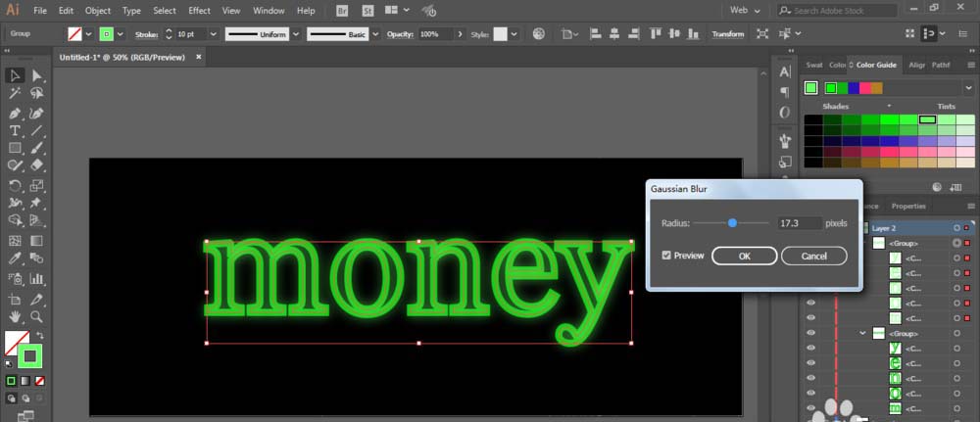Open the Style dropdown arrow

[x=514, y=34]
